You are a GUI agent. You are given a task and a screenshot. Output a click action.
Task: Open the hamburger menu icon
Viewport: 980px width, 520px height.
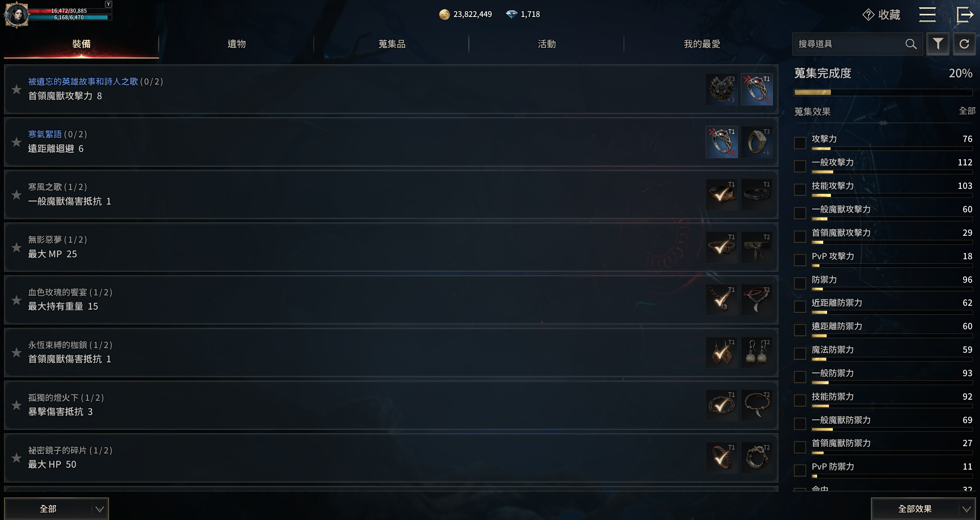927,15
